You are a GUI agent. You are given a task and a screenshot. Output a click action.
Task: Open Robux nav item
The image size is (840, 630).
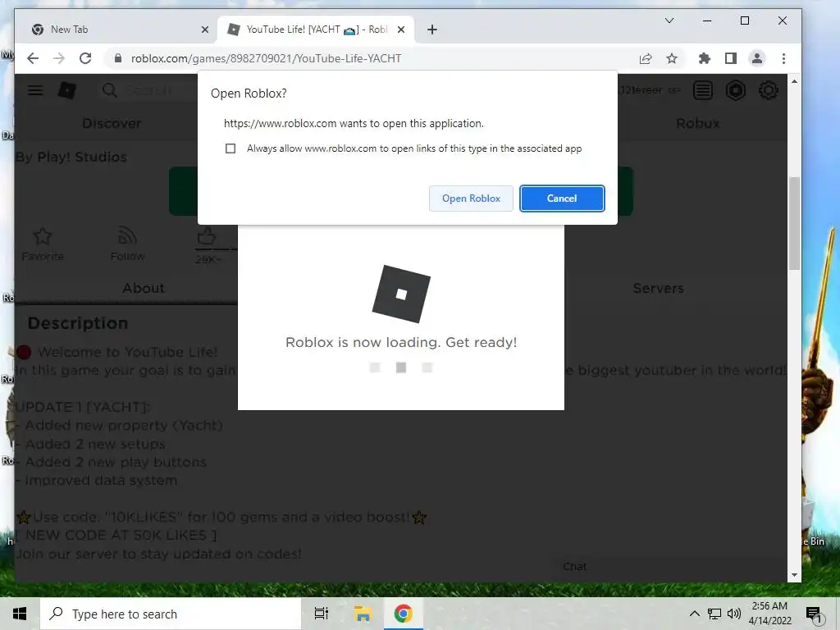697,123
